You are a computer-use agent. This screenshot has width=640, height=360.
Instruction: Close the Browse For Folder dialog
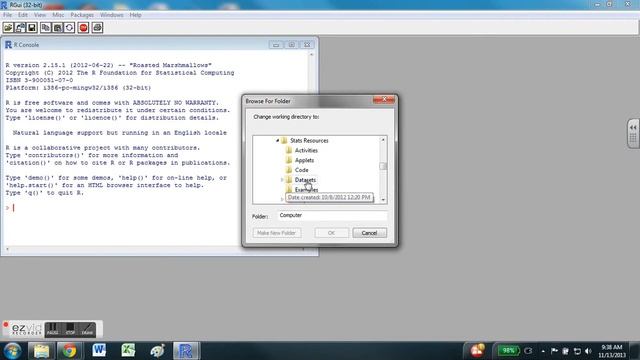pos(384,100)
